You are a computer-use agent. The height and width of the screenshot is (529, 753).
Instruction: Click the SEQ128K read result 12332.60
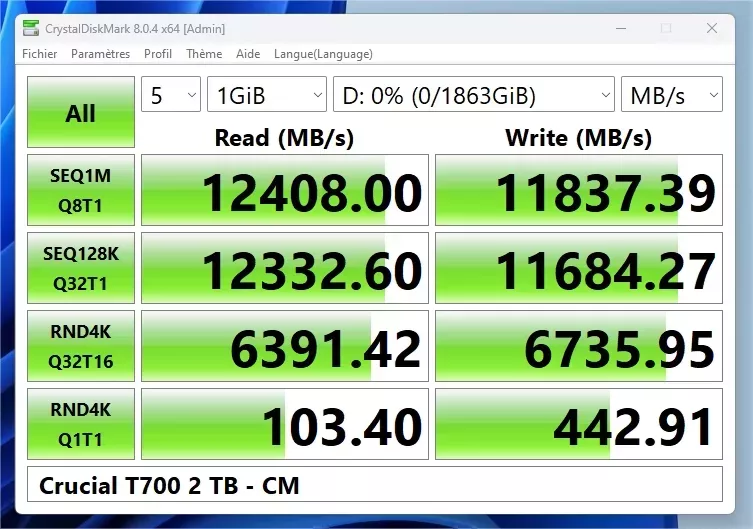[x=285, y=268]
